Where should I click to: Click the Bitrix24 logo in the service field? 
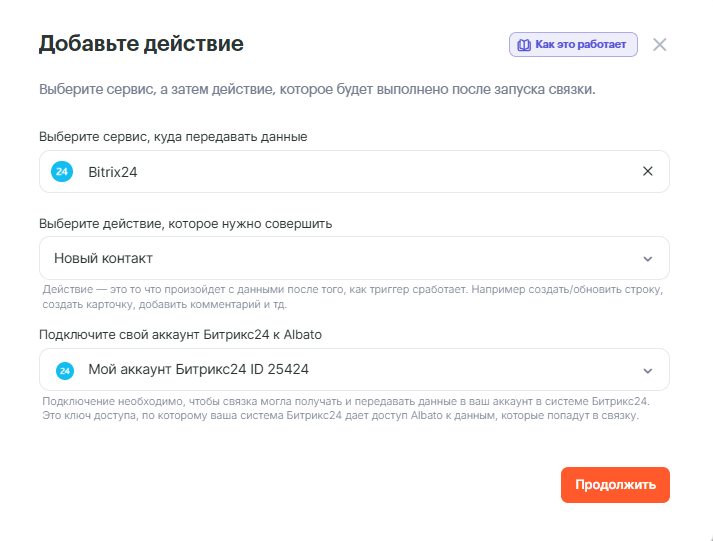click(62, 172)
